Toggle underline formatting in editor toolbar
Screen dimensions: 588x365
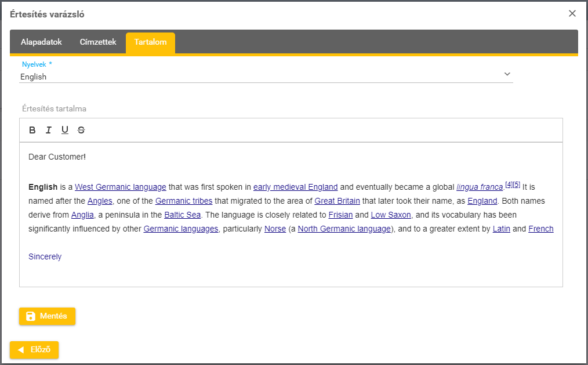[x=65, y=130]
